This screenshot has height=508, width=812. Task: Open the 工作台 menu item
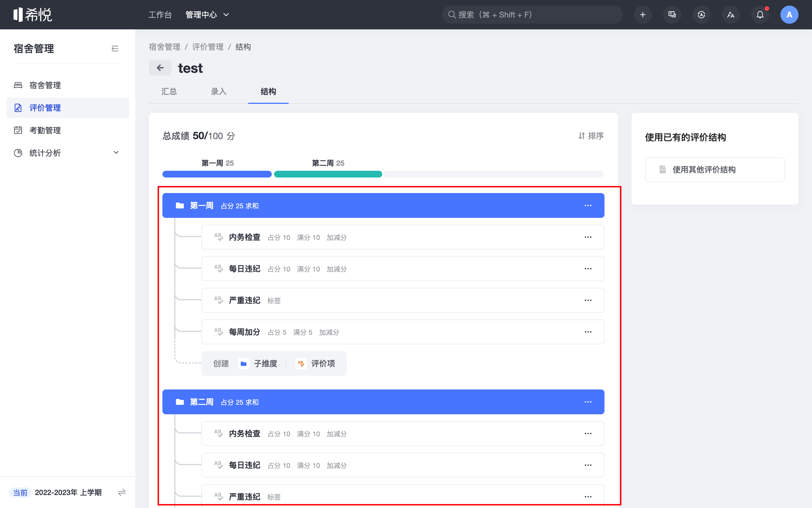[160, 15]
